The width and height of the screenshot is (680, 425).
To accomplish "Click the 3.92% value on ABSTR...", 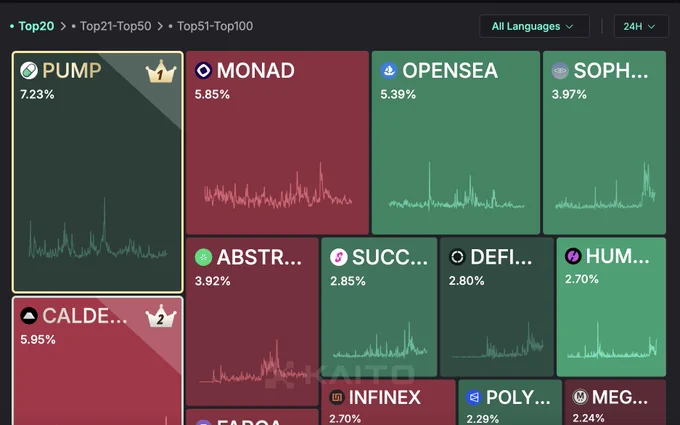I will [x=212, y=281].
